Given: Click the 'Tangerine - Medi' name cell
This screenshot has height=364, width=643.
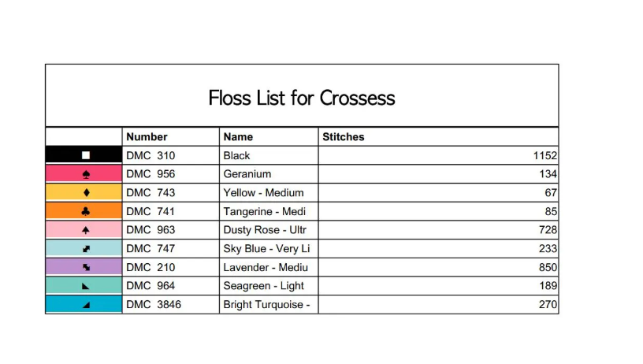Looking at the screenshot, I should [x=265, y=211].
